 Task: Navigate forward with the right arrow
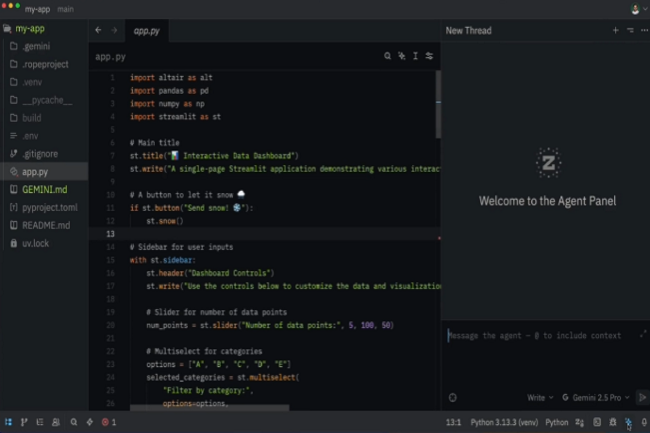114,30
